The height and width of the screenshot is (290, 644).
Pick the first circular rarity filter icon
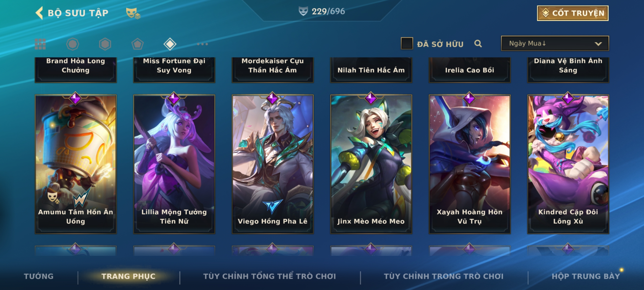(x=72, y=44)
